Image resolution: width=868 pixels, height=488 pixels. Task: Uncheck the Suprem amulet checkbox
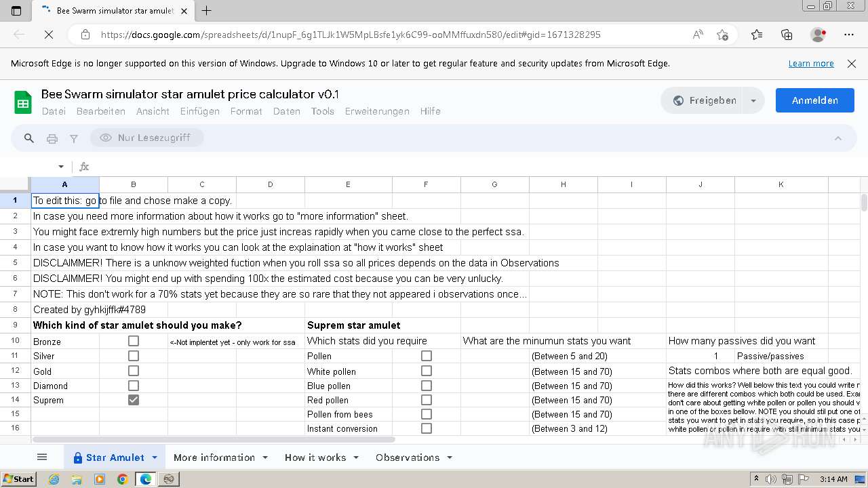tap(134, 400)
